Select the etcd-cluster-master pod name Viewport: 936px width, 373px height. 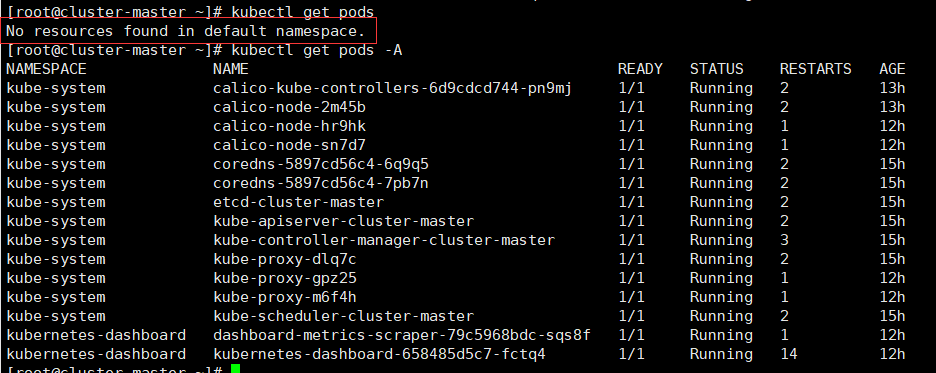pyautogui.click(x=298, y=202)
